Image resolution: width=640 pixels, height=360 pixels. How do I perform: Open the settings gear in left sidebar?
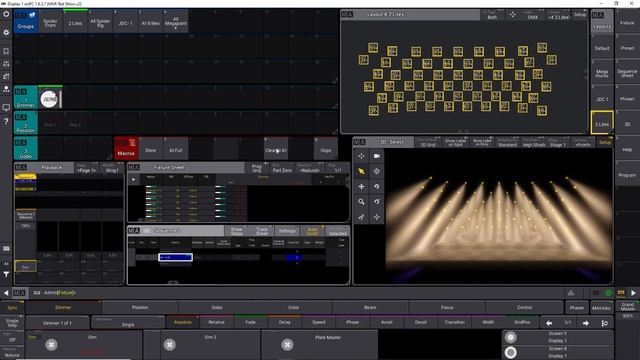click(6, 32)
